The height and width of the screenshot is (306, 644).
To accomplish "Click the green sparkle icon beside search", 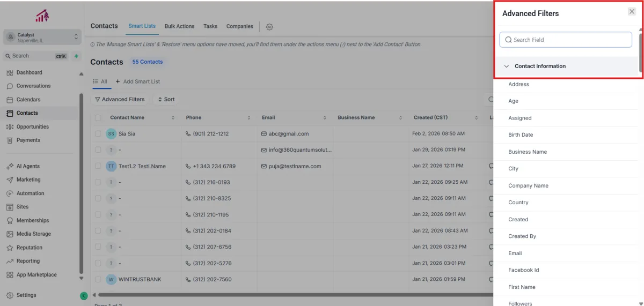I will tap(76, 56).
